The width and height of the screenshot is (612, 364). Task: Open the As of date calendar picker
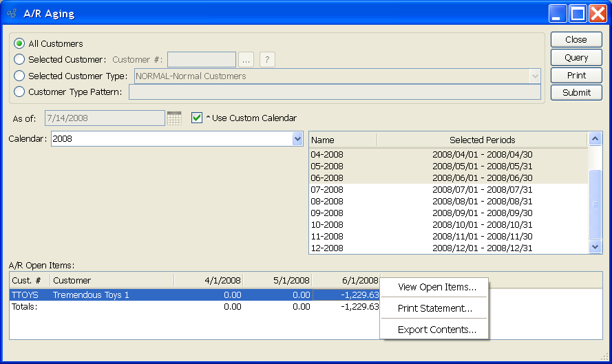click(174, 118)
